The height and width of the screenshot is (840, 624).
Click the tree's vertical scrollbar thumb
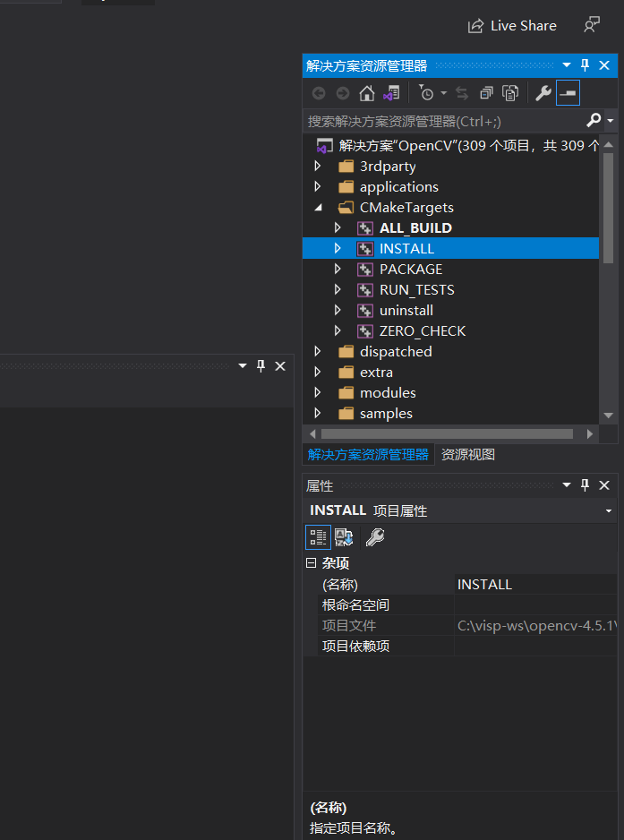click(609, 208)
